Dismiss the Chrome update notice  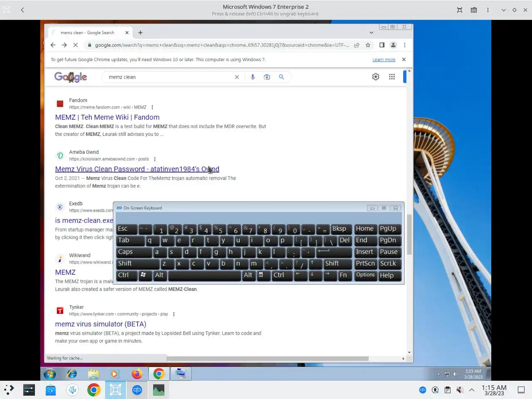pos(404,59)
